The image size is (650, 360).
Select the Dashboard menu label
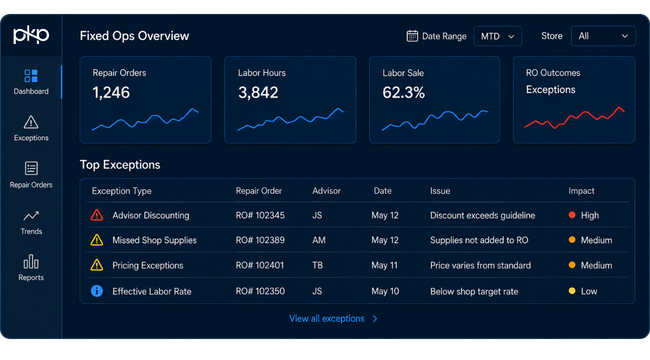(31, 91)
